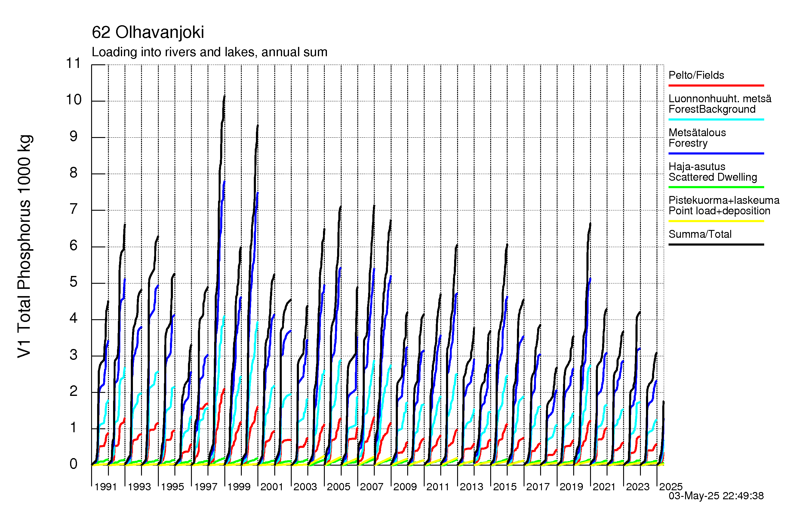Viewport: 812px width, 511px height.
Task: Click the 2000 black total peak near 9
Action: point(258,127)
